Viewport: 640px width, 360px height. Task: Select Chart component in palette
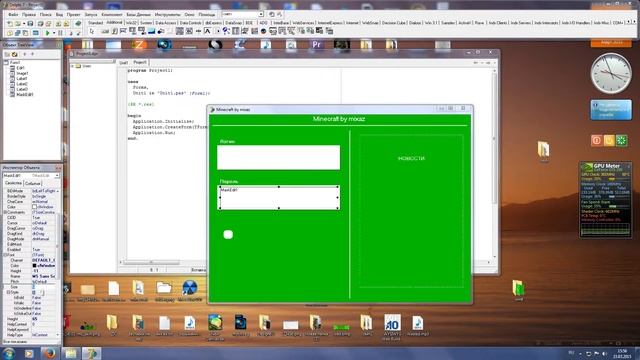click(263, 31)
